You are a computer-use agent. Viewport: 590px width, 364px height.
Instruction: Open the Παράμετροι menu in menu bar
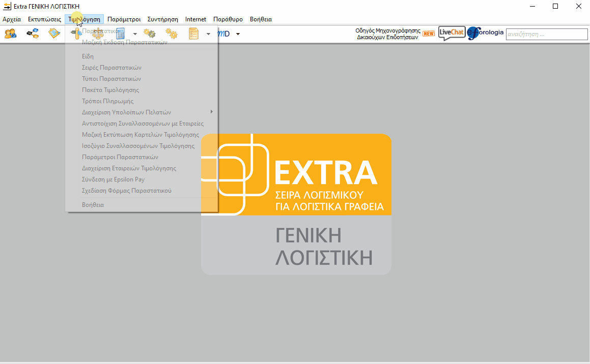click(x=124, y=19)
